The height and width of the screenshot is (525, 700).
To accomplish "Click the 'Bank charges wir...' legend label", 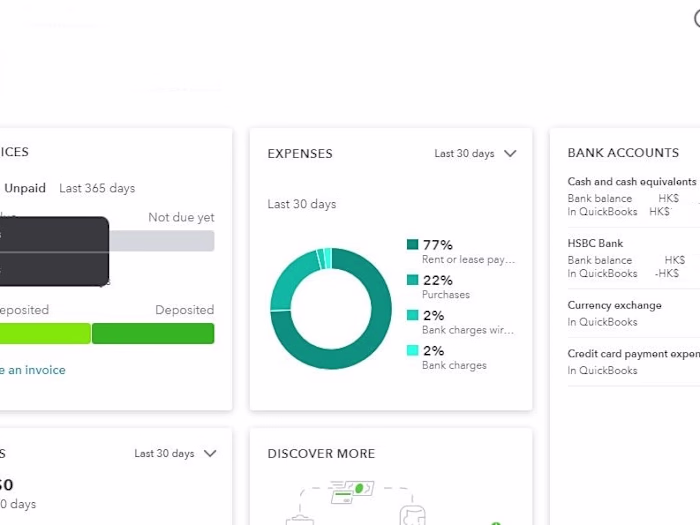I will [x=468, y=330].
